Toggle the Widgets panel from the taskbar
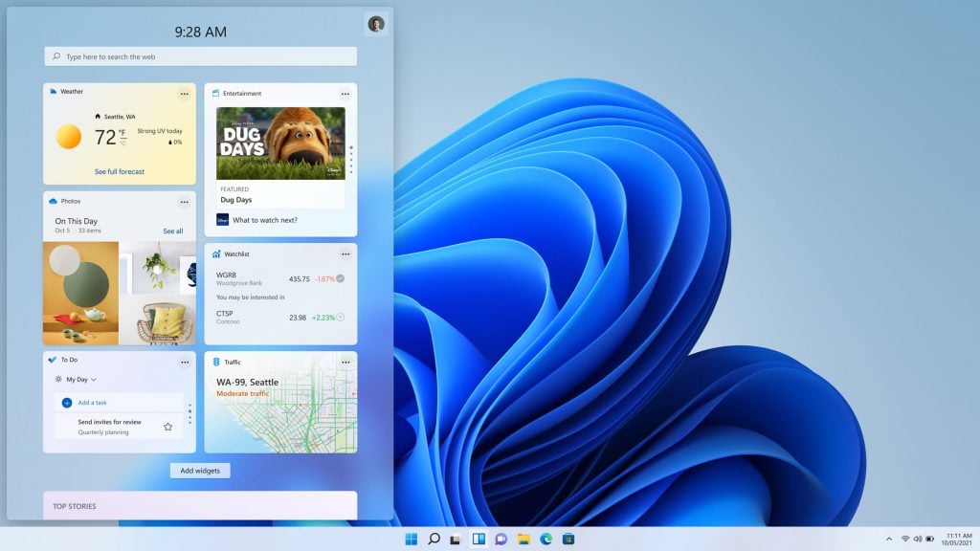The image size is (980, 551). [479, 538]
